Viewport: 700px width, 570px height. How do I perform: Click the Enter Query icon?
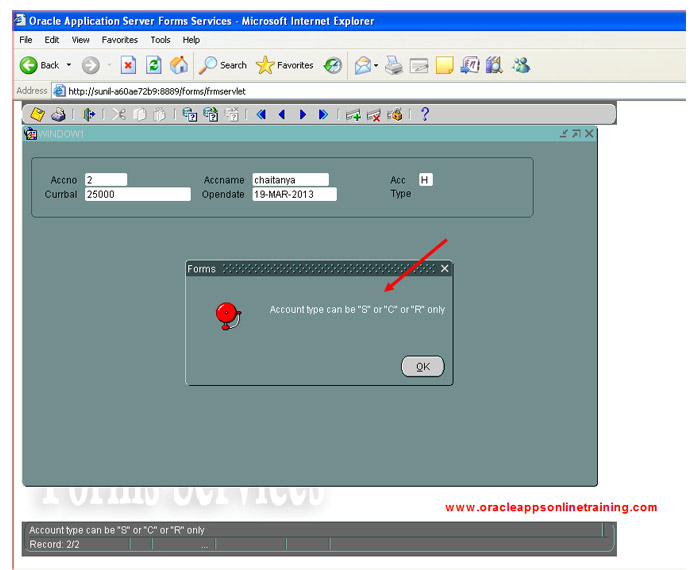pos(190,115)
